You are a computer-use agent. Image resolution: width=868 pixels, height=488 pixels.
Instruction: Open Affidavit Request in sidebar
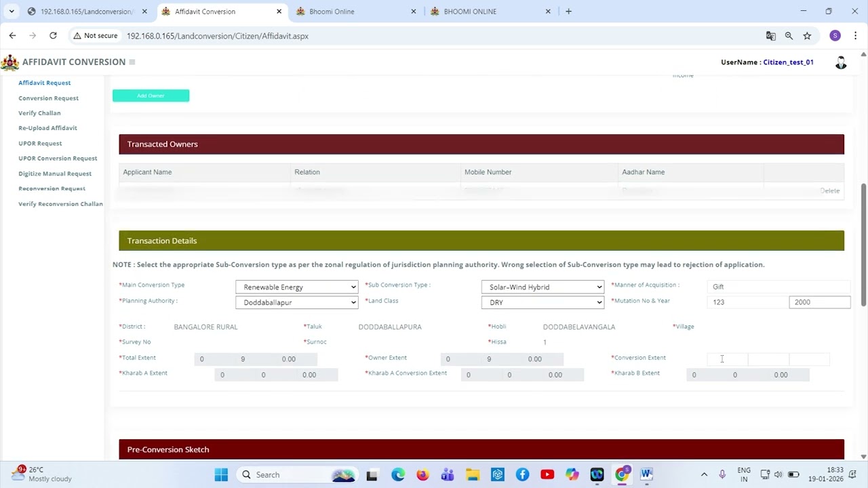coord(45,83)
